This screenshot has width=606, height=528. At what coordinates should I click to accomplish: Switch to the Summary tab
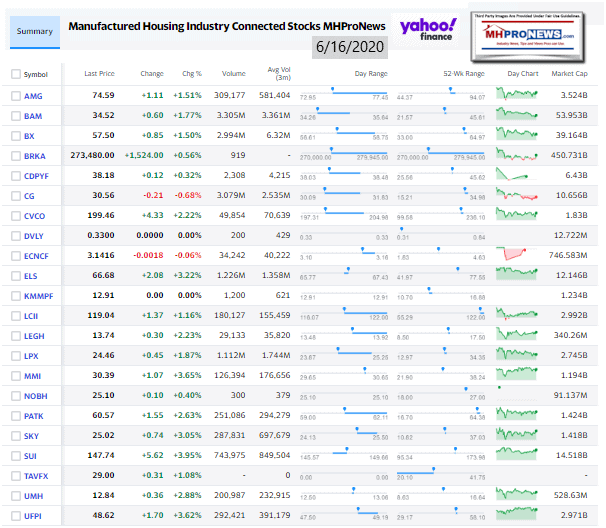click(33, 31)
